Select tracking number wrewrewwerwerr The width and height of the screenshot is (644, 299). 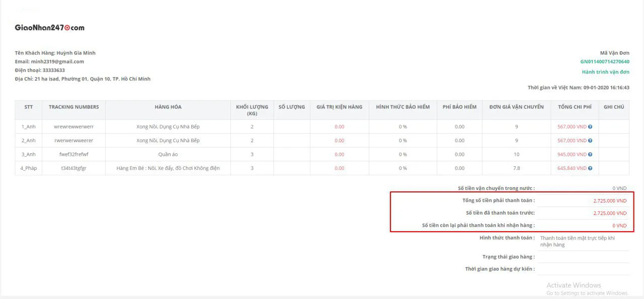[x=74, y=127]
